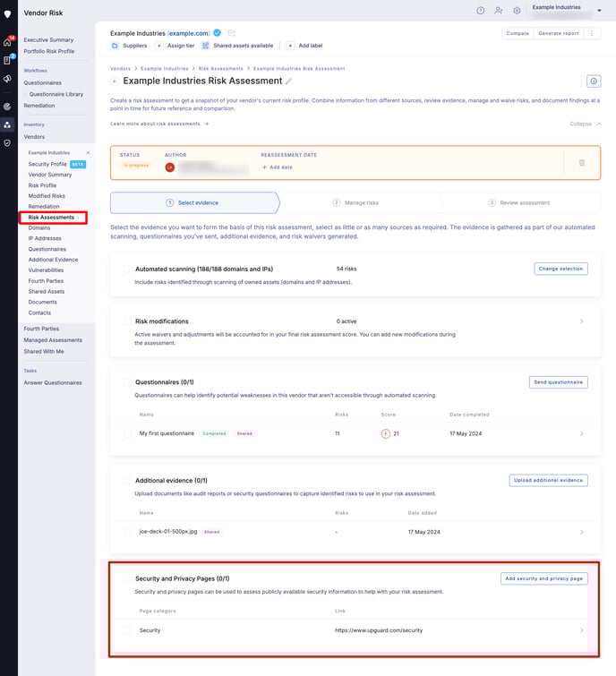Click the Compare button
Screen dimensions: 616x676
coord(518,33)
